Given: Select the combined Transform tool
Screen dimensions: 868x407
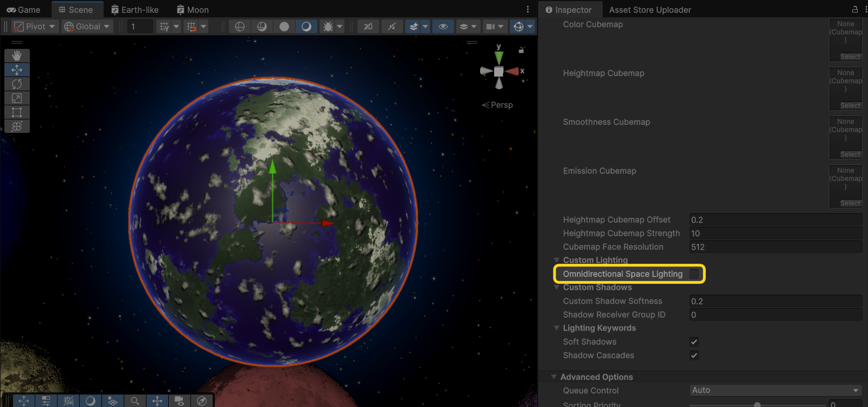Looking at the screenshot, I should point(17,126).
